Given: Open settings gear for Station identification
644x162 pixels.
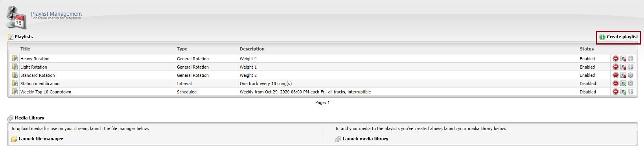Looking at the screenshot, I should click(x=631, y=83).
